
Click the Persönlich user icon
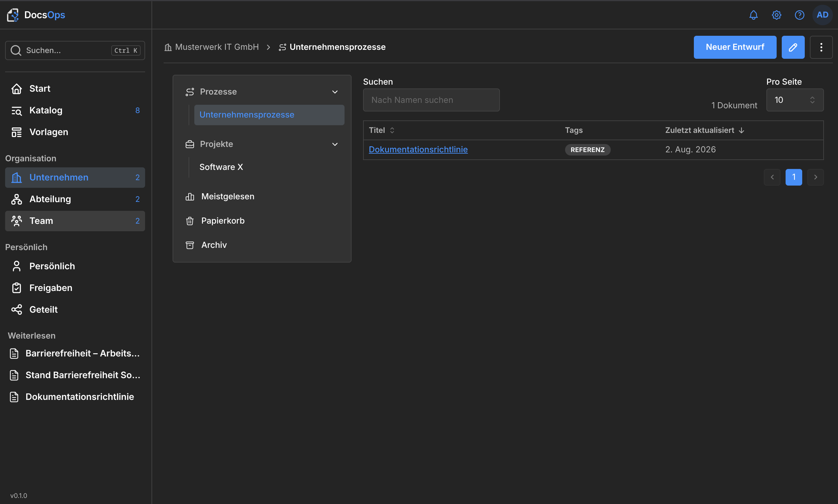coord(17,266)
